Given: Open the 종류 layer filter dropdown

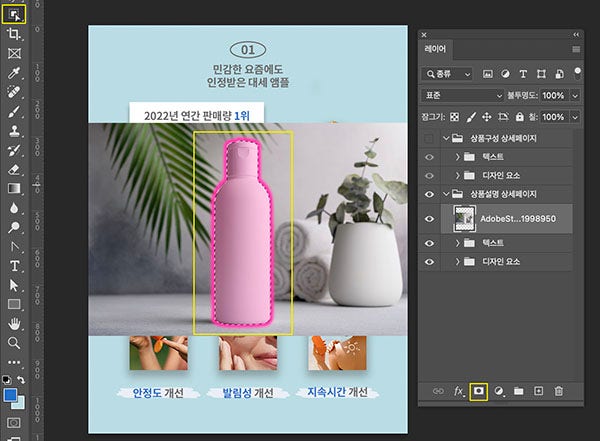Looking at the screenshot, I should point(447,74).
